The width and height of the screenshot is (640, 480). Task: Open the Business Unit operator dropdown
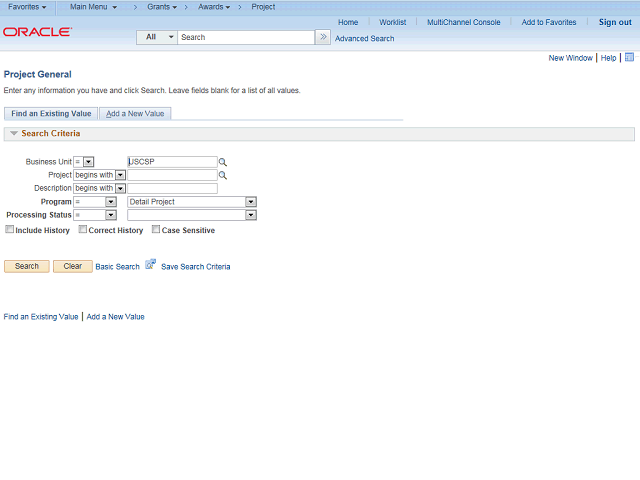pos(84,162)
